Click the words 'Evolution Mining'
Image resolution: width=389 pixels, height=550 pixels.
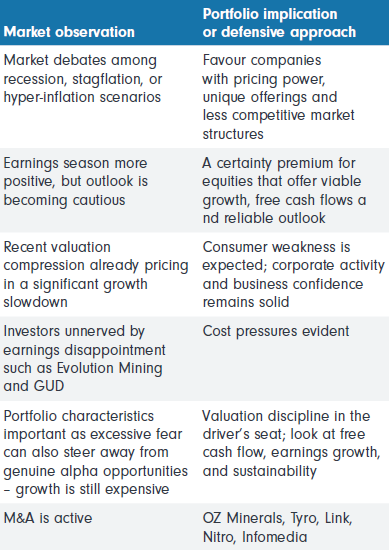[x=109, y=368]
